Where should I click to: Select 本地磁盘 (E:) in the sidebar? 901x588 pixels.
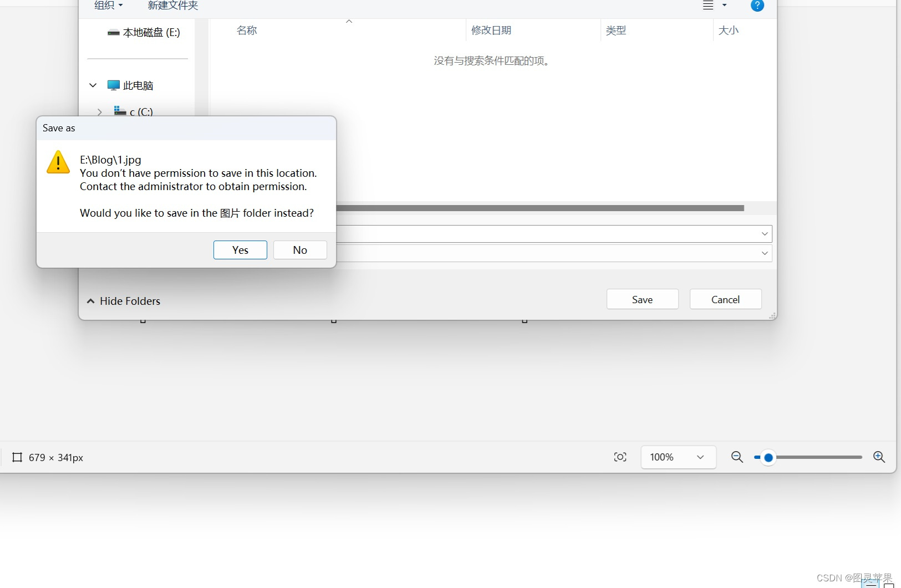[144, 33]
